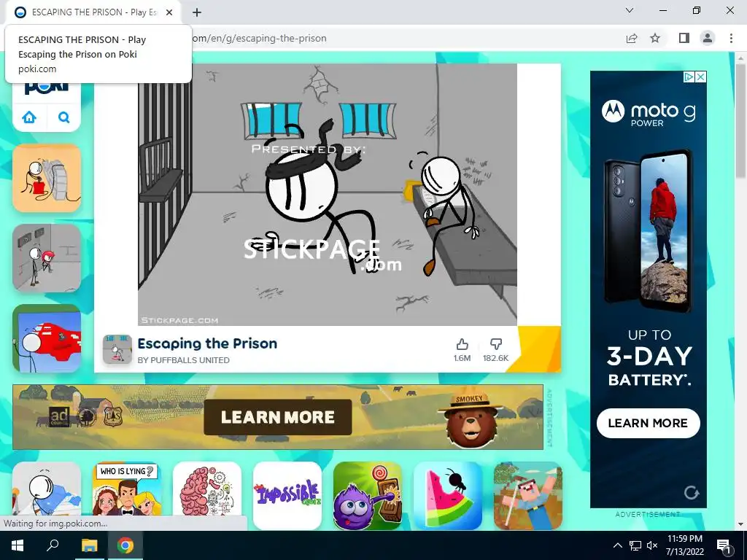
Task: Show hidden system tray icons
Action: point(617,545)
